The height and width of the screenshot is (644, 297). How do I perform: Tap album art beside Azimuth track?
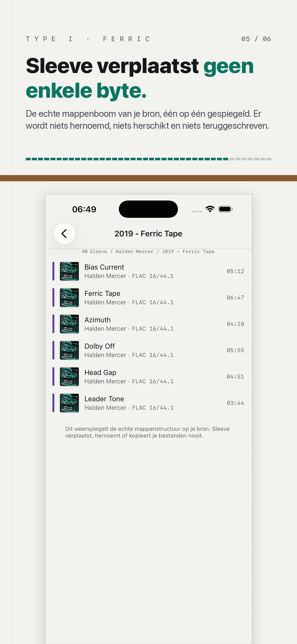point(69,324)
